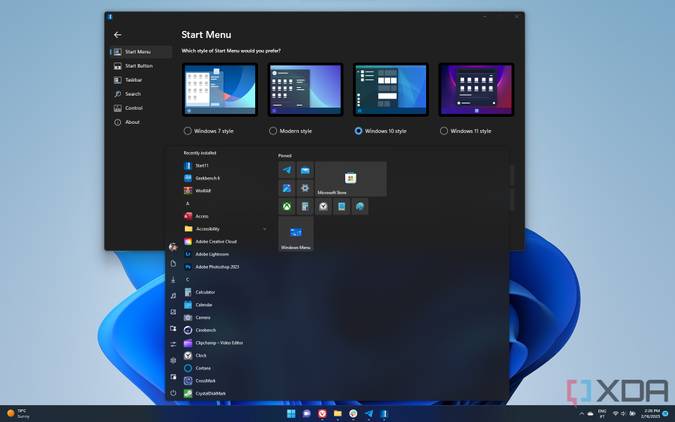Go back using the arrow in Start11
The height and width of the screenshot is (422, 675).
pos(118,35)
